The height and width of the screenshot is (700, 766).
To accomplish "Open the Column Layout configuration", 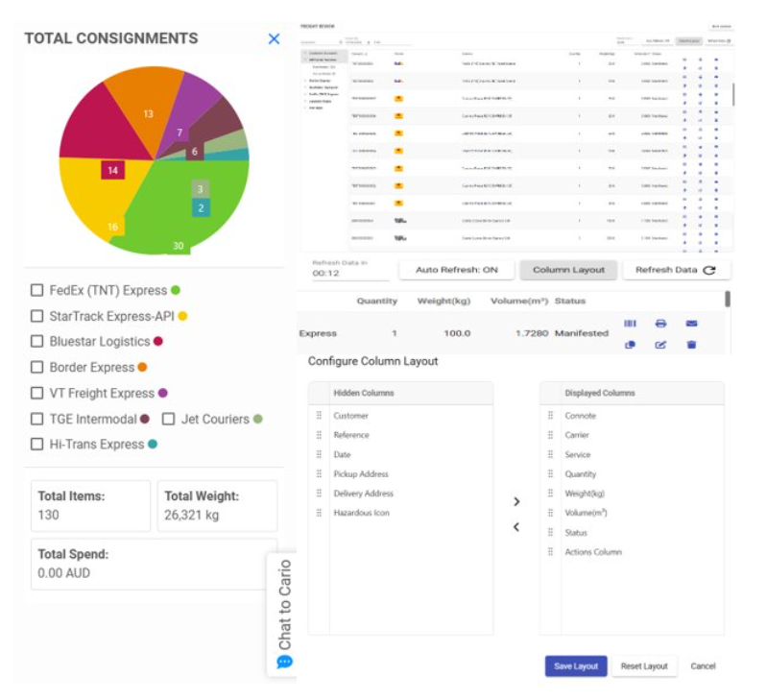I will [568, 270].
